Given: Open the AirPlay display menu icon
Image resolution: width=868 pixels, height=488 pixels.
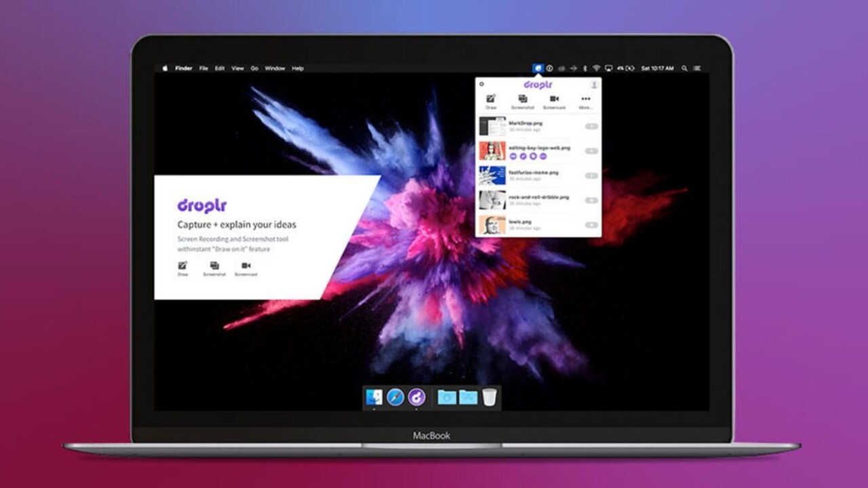Looking at the screenshot, I should click(608, 68).
